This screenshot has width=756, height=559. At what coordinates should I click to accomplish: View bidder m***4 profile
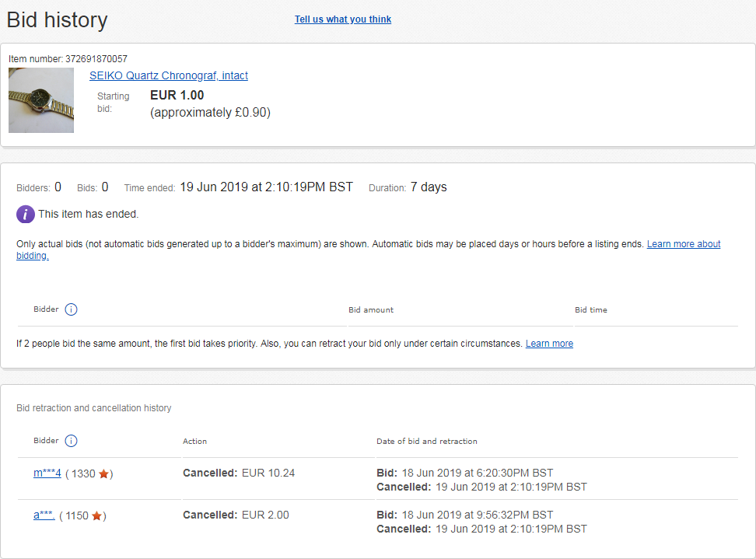47,473
